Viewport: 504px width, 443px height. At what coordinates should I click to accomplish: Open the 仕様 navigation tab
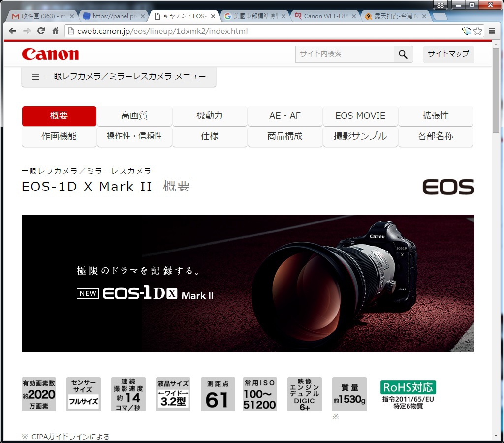point(210,137)
